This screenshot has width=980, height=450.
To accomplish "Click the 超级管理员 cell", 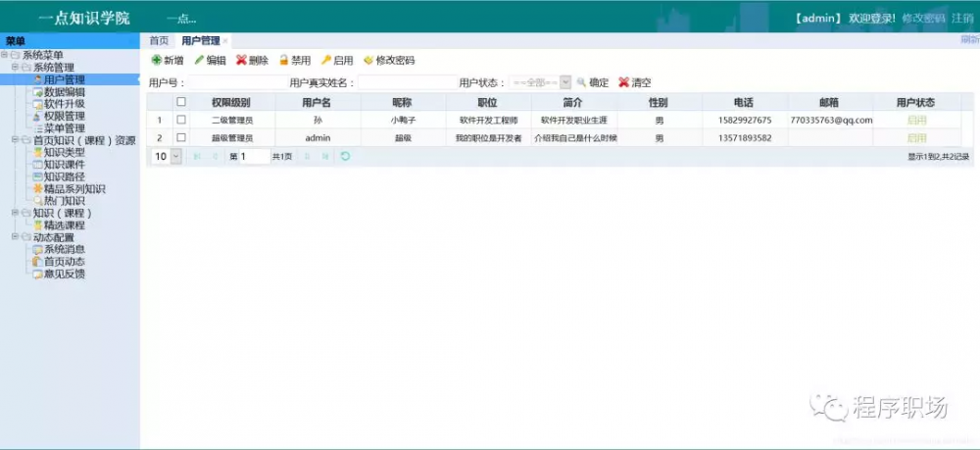I will (x=232, y=138).
